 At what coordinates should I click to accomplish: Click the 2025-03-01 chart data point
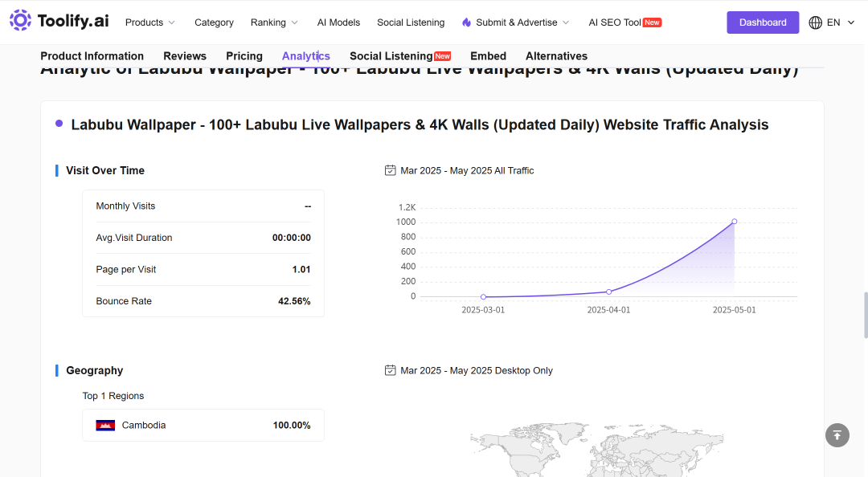coord(483,297)
